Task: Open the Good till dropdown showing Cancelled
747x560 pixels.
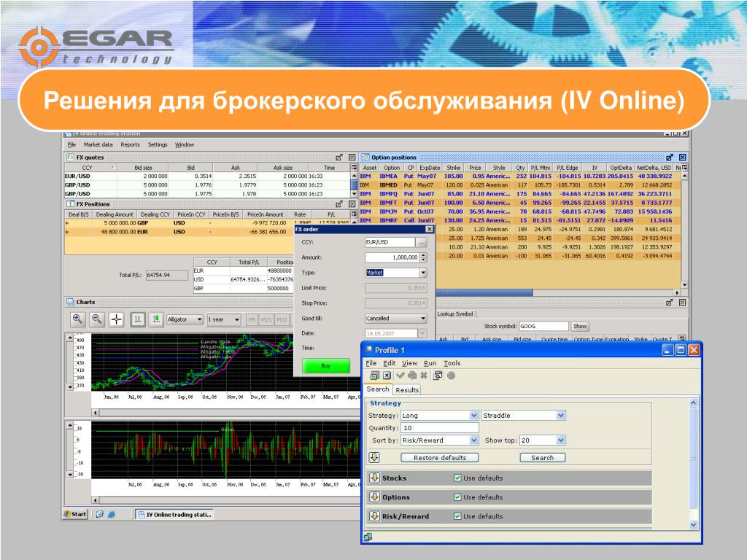Action: pyautogui.click(x=423, y=318)
